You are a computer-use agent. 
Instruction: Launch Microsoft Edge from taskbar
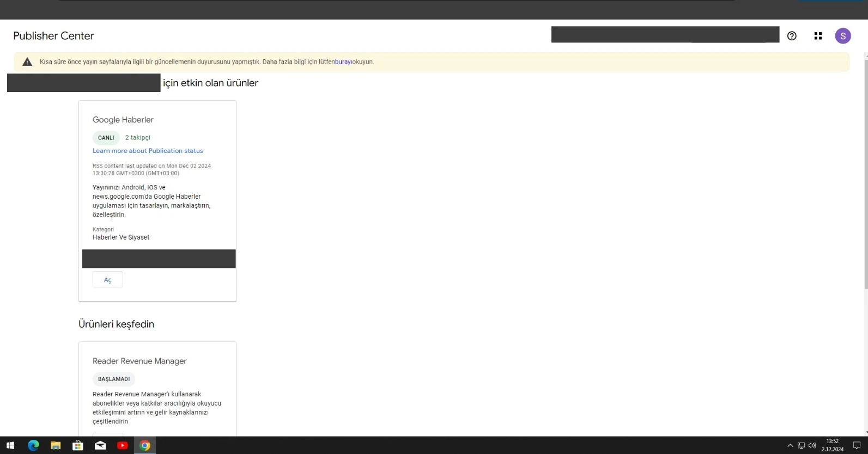33,445
